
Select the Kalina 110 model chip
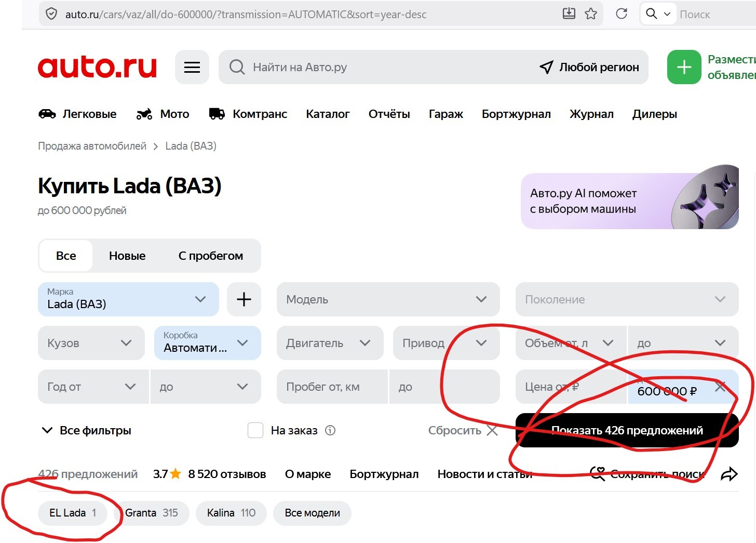(231, 513)
